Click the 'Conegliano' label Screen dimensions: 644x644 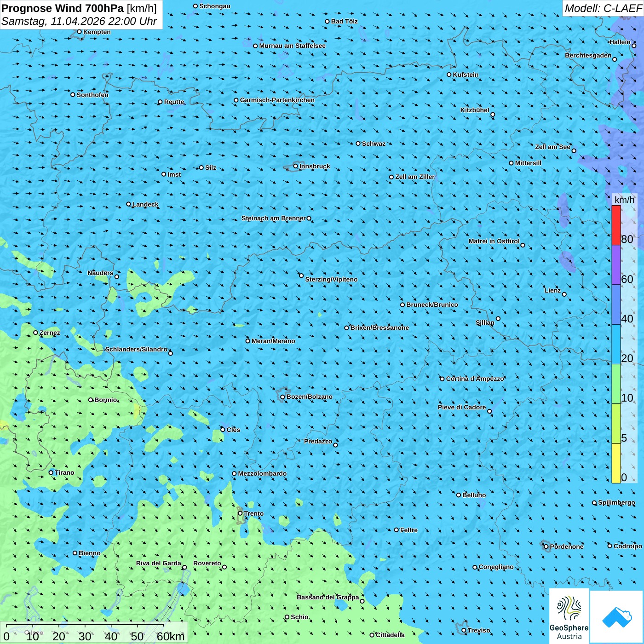pos(496,567)
